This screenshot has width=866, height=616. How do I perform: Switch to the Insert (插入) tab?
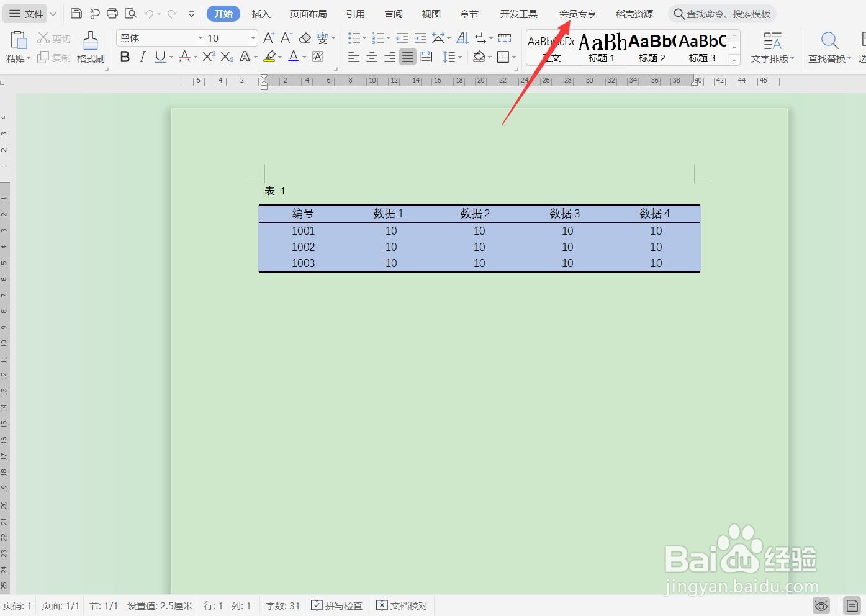click(261, 14)
